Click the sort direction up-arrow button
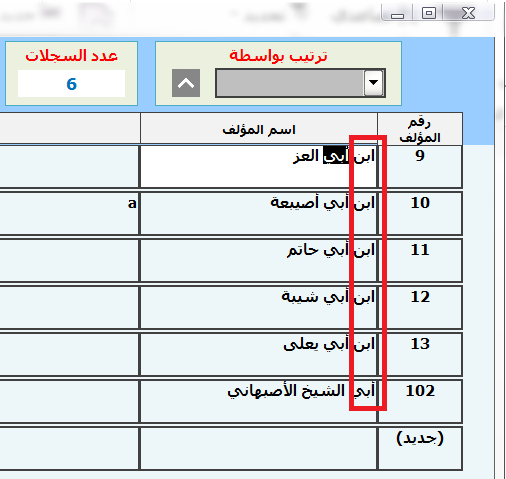The image size is (506, 479). pos(186,83)
